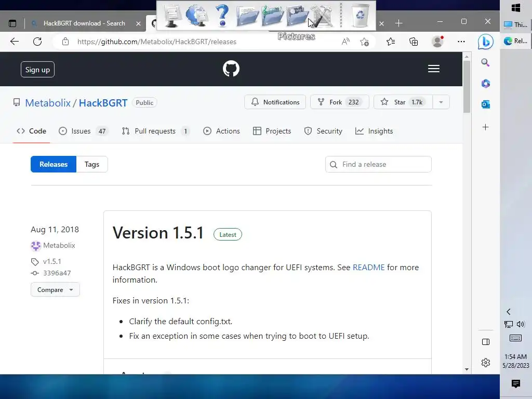Screen dimensions: 532x399
Task: Go to GitHub homepage via Octocat logo
Action: click(x=231, y=69)
